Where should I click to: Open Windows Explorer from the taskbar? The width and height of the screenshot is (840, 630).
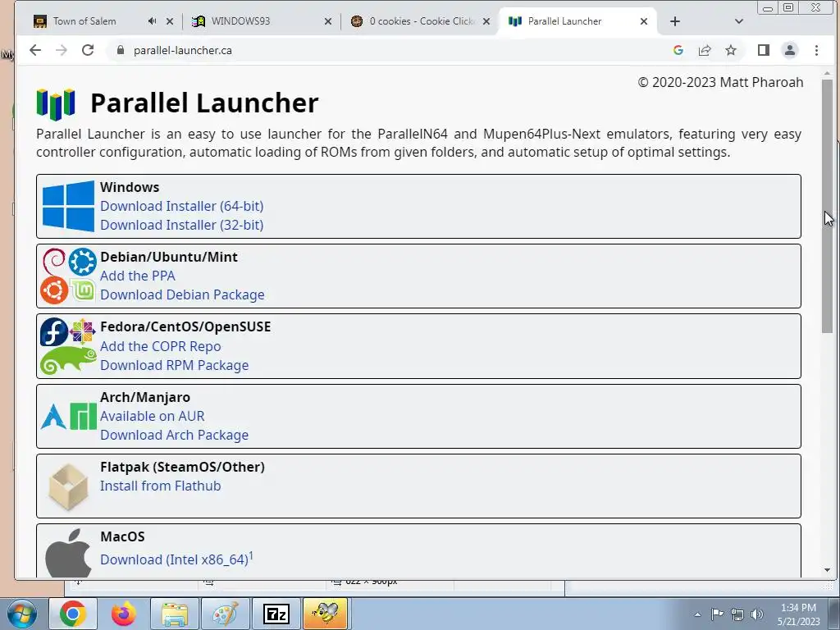[x=175, y=614]
